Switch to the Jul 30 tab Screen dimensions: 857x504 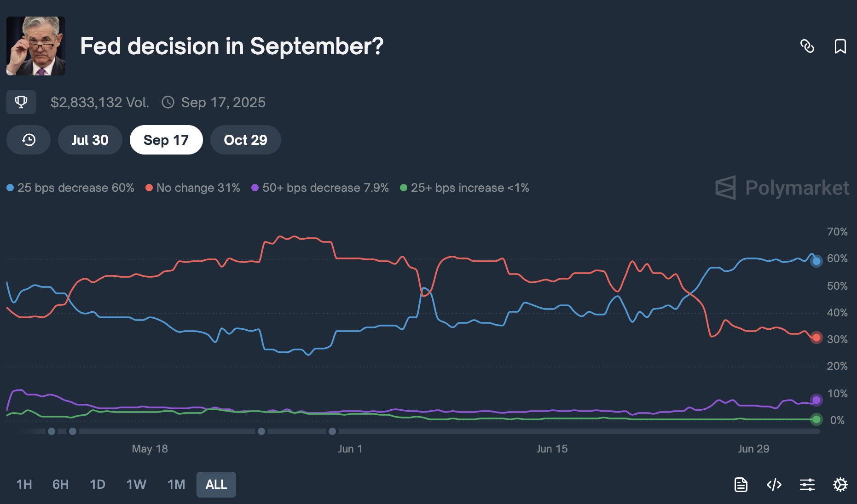click(x=90, y=139)
